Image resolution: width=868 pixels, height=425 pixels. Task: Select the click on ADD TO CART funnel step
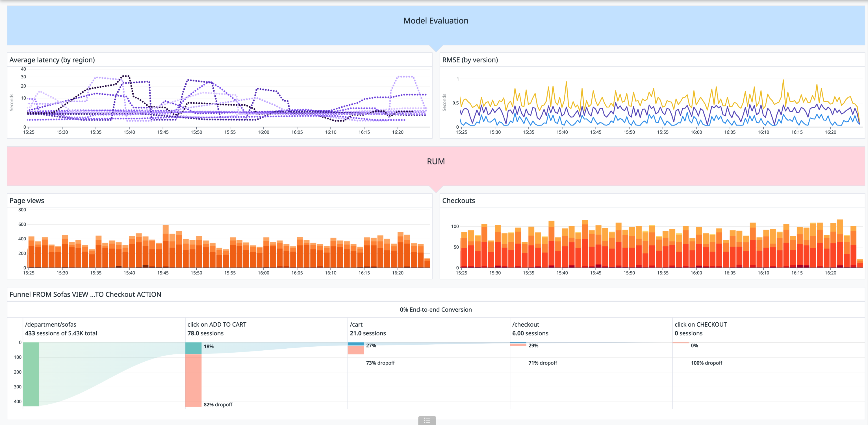[x=217, y=324]
